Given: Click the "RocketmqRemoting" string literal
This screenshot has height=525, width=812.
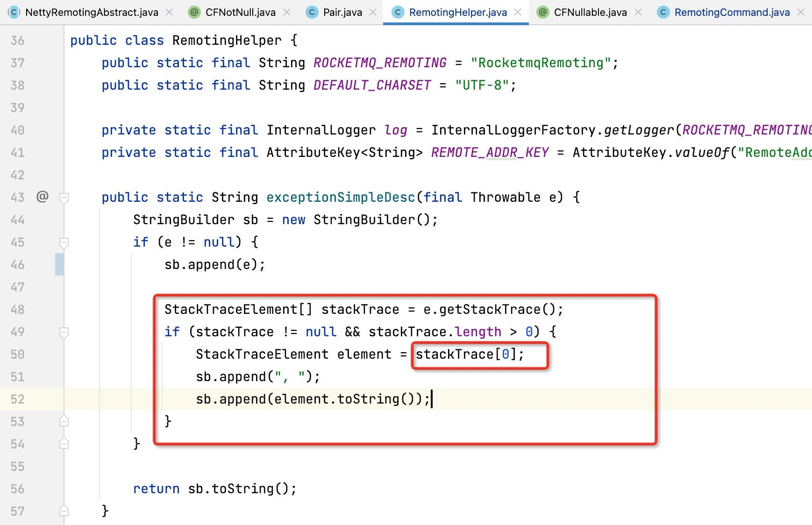Looking at the screenshot, I should click(541, 63).
